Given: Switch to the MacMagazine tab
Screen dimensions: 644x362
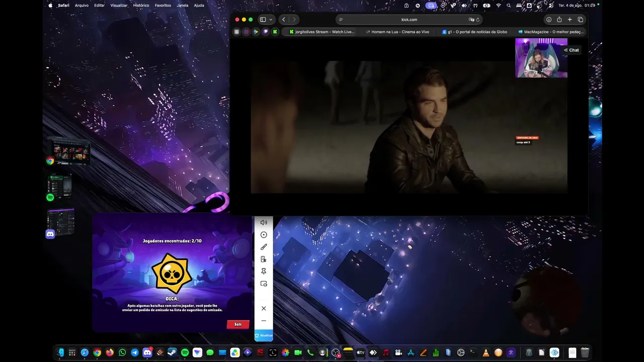Looking at the screenshot, I should click(x=550, y=32).
